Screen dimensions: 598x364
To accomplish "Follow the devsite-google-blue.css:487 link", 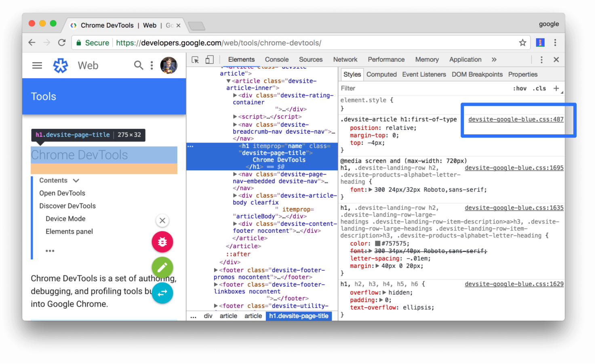I will pyautogui.click(x=516, y=119).
